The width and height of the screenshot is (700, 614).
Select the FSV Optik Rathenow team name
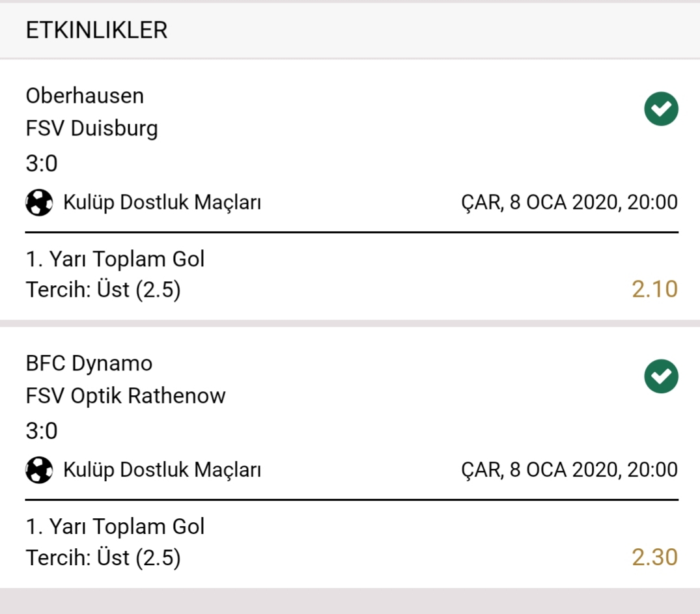point(126,396)
